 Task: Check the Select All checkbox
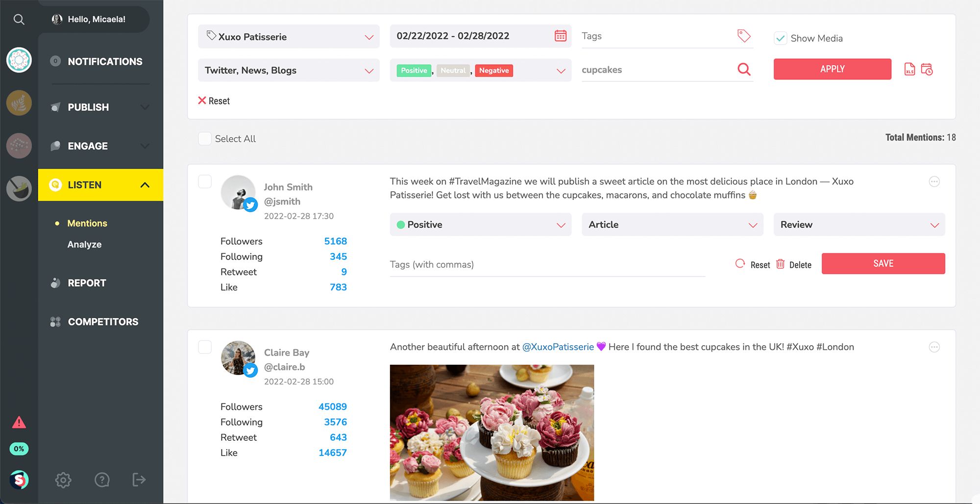[205, 139]
